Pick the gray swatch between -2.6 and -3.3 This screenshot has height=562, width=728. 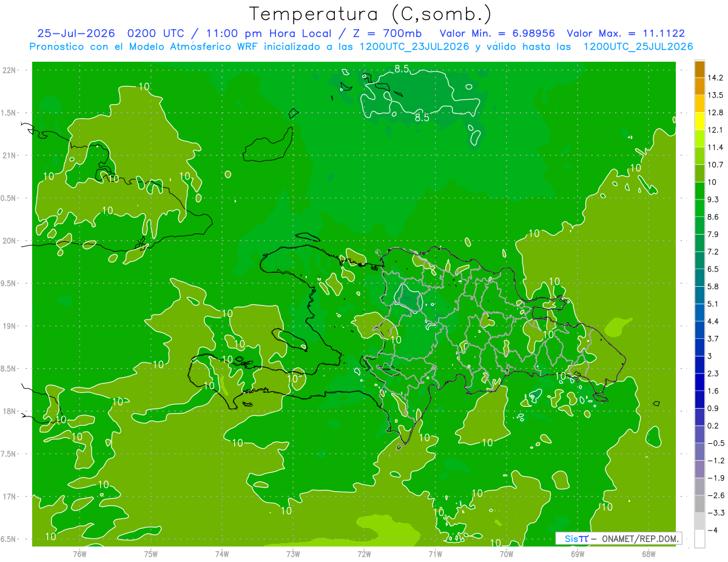coord(699,504)
